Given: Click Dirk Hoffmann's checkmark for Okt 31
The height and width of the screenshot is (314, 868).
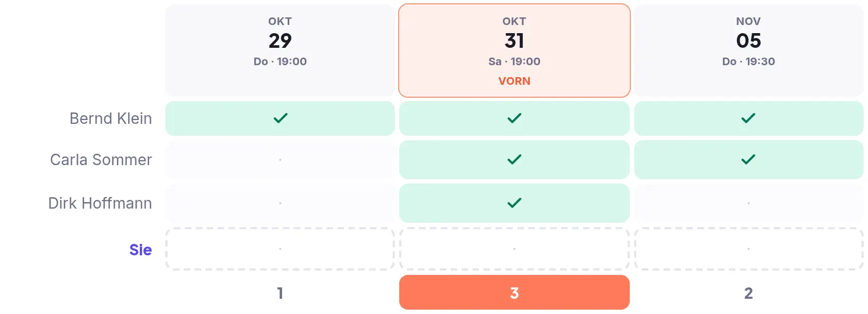Looking at the screenshot, I should tap(514, 203).
